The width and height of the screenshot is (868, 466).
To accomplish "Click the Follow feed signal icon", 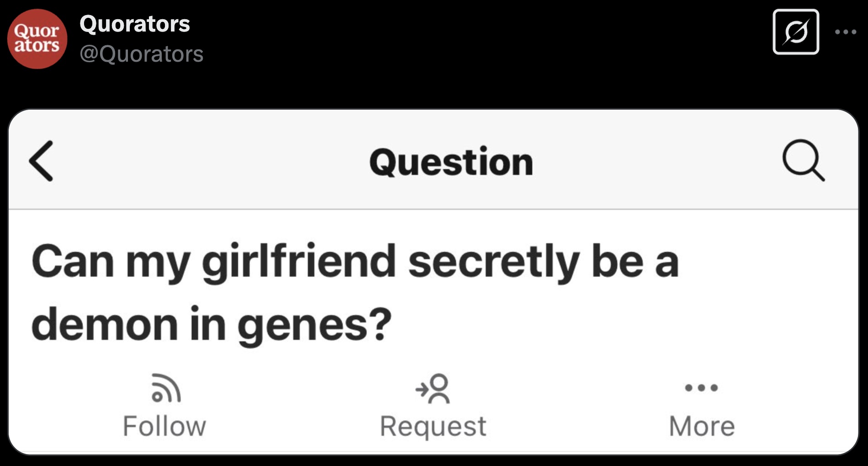I will [166, 388].
